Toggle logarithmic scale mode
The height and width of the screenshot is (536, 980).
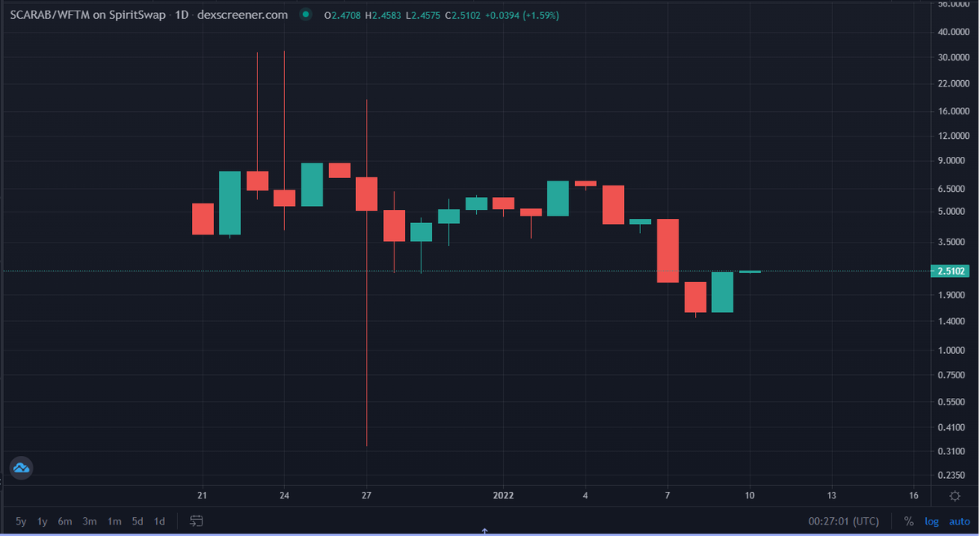coord(932,520)
